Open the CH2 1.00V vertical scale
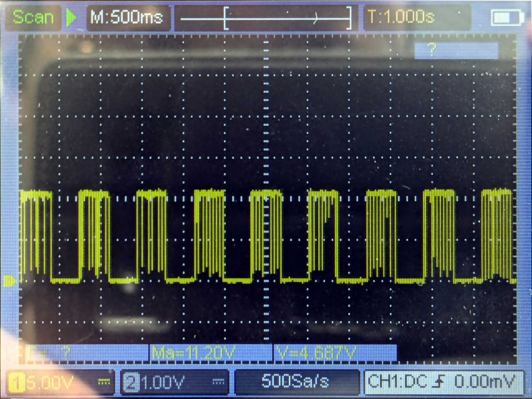The height and width of the screenshot is (399, 532). pyautogui.click(x=163, y=383)
